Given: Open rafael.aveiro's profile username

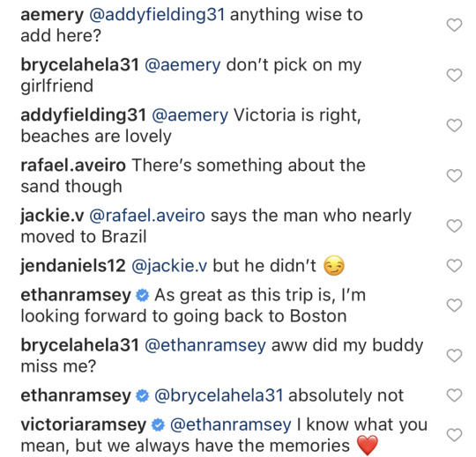Looking at the screenshot, I should (73, 166).
